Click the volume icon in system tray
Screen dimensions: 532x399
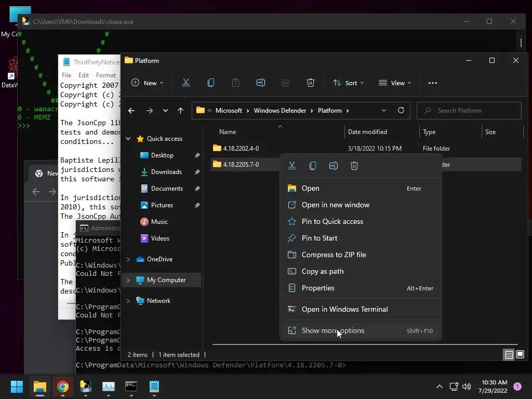point(467,387)
